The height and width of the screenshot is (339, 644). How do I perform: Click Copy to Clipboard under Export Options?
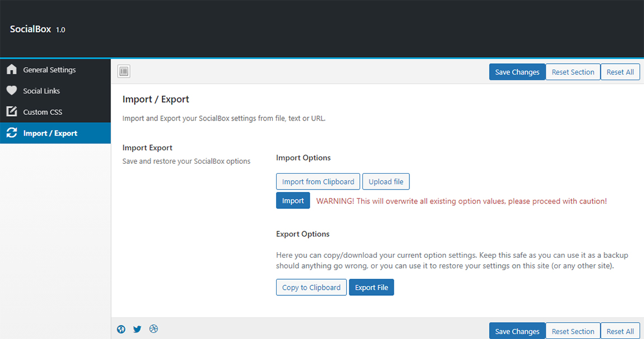pos(311,287)
